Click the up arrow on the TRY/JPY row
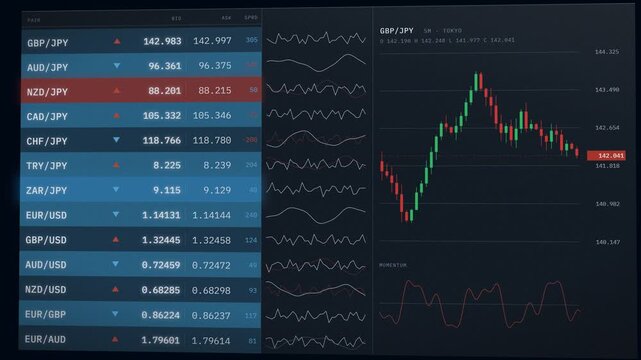This screenshot has height=360, width=641. coord(116,165)
